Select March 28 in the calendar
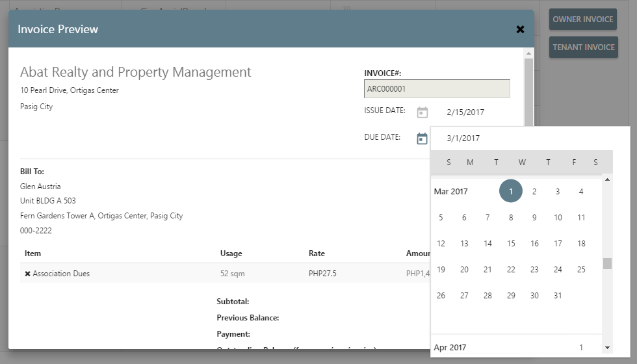 [x=487, y=295]
